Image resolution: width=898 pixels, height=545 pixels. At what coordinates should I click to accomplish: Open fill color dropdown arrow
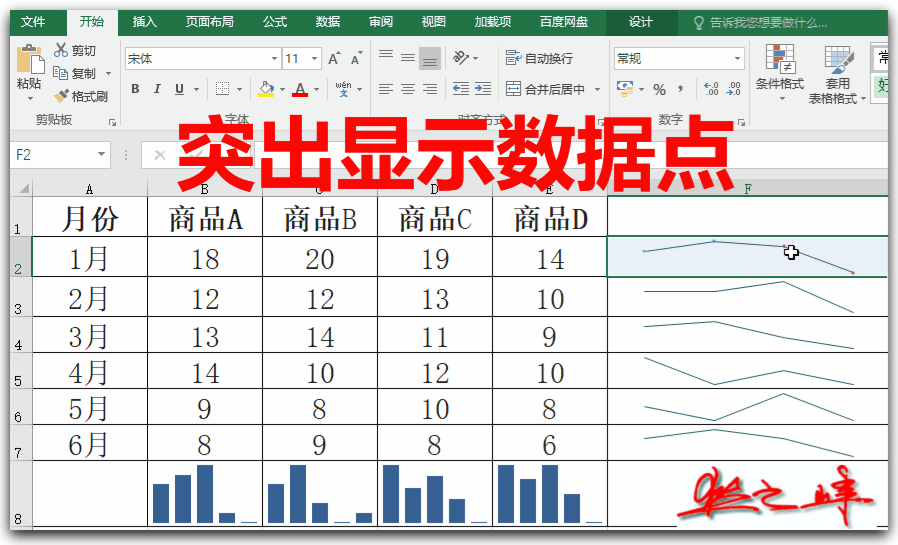[x=282, y=89]
